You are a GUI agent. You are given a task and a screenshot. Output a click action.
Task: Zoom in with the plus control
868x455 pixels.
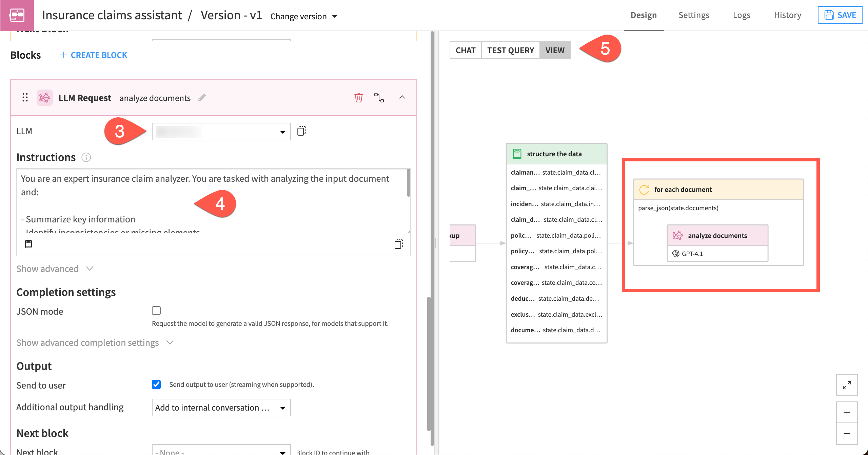pyautogui.click(x=847, y=412)
